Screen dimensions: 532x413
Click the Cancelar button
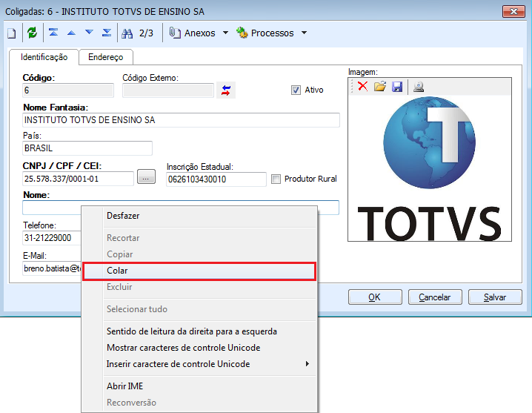(435, 297)
